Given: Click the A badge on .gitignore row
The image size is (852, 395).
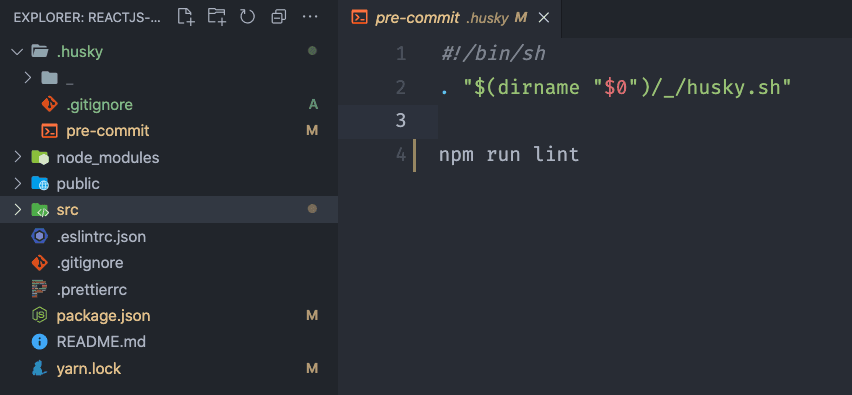Looking at the screenshot, I should 313,104.
